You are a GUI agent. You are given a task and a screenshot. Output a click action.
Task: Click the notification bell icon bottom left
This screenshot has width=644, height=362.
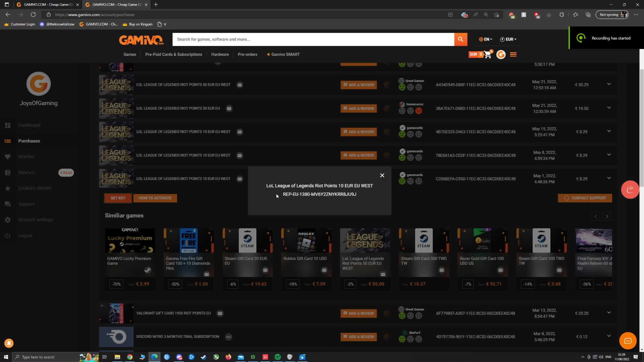pos(9,343)
